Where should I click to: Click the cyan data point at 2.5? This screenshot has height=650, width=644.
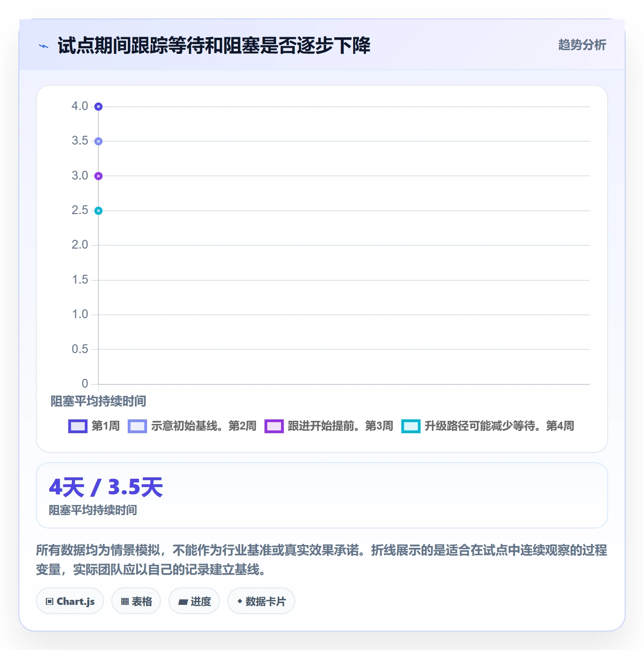(x=98, y=211)
